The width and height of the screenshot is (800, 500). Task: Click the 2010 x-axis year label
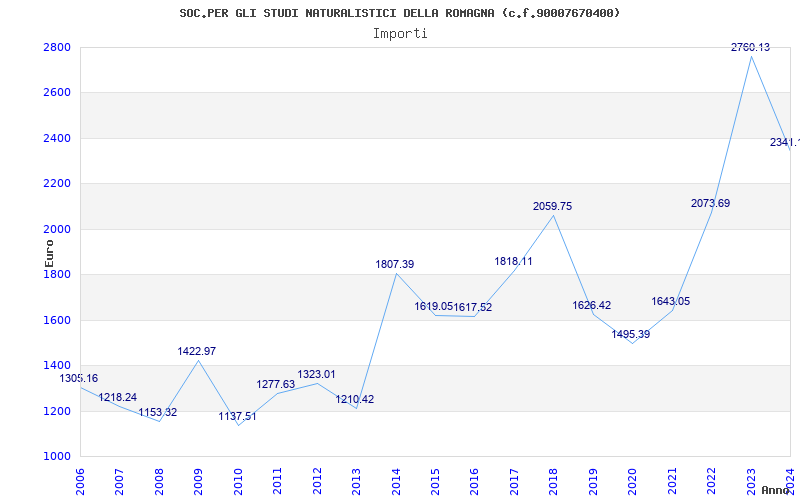point(238,481)
